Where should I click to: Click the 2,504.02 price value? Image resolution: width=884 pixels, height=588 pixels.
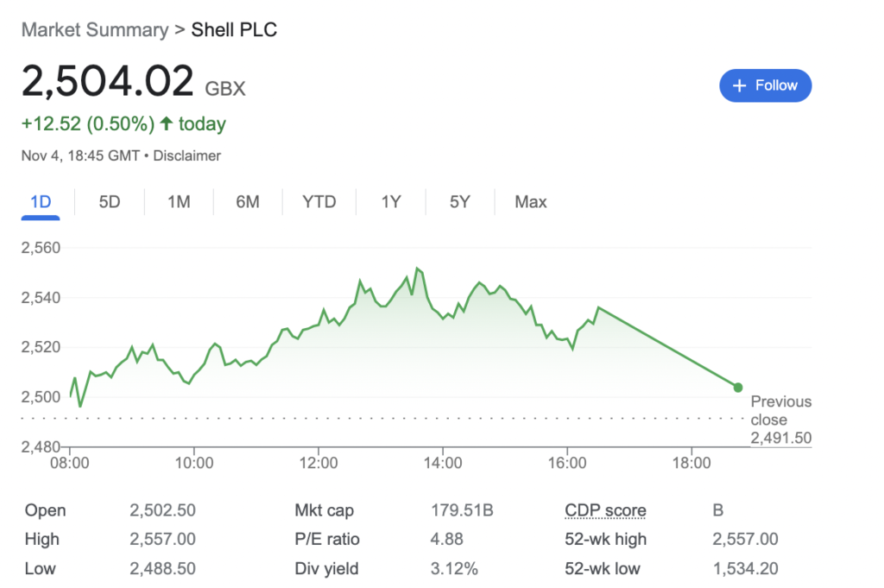(108, 81)
